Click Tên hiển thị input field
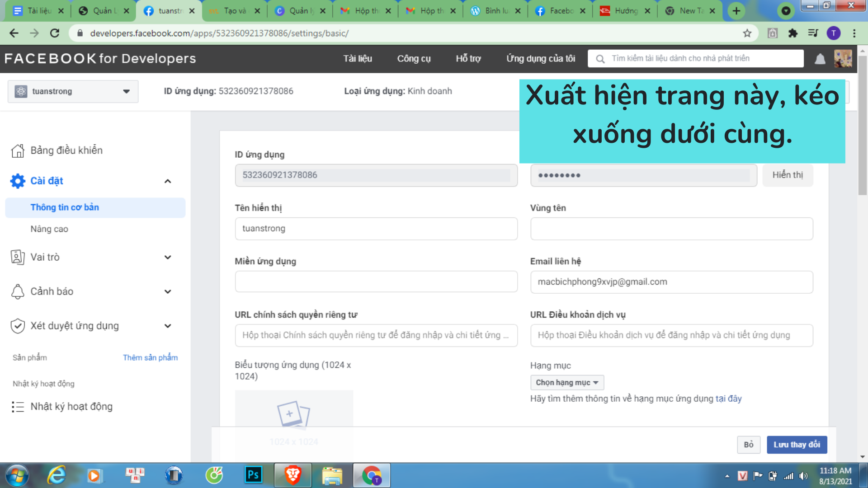Image resolution: width=868 pixels, height=488 pixels. 376,229
